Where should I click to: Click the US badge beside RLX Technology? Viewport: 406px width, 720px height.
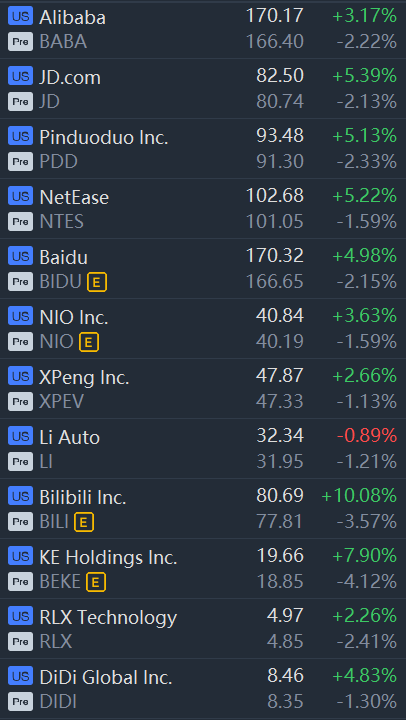tap(20, 615)
